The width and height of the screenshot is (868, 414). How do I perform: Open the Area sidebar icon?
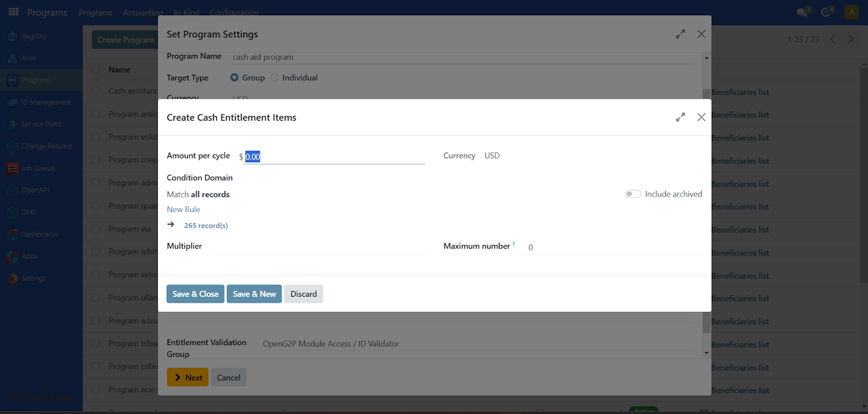click(12, 58)
